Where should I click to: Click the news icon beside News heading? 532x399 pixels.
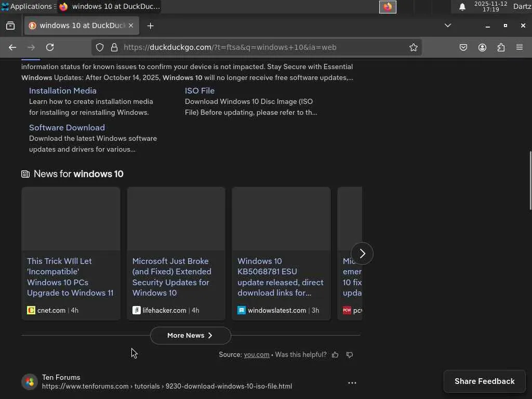(x=25, y=174)
